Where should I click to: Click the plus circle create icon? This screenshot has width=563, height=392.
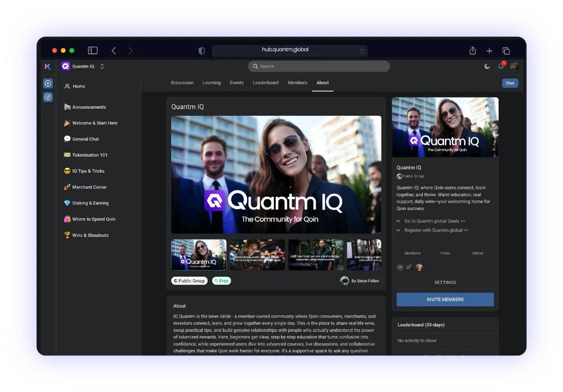tap(48, 83)
